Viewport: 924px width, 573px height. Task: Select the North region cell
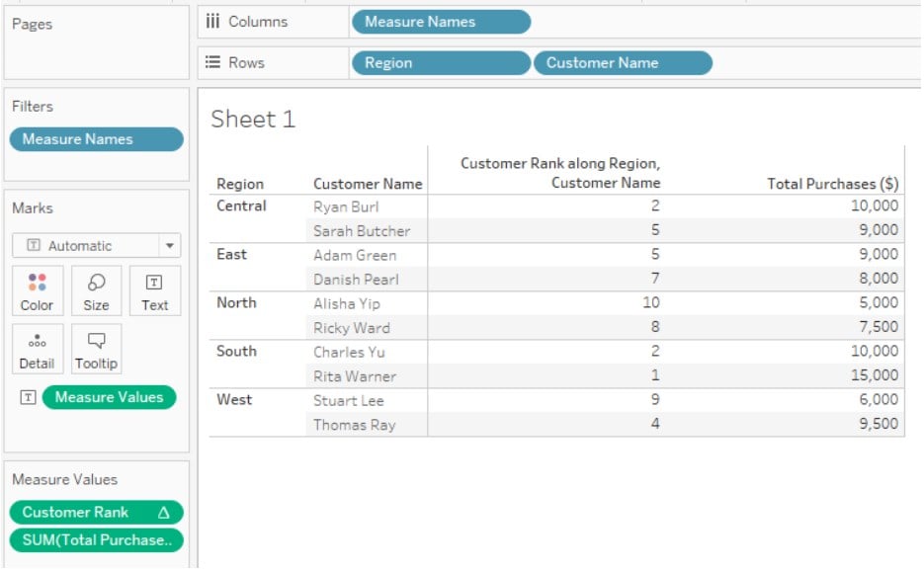236,302
